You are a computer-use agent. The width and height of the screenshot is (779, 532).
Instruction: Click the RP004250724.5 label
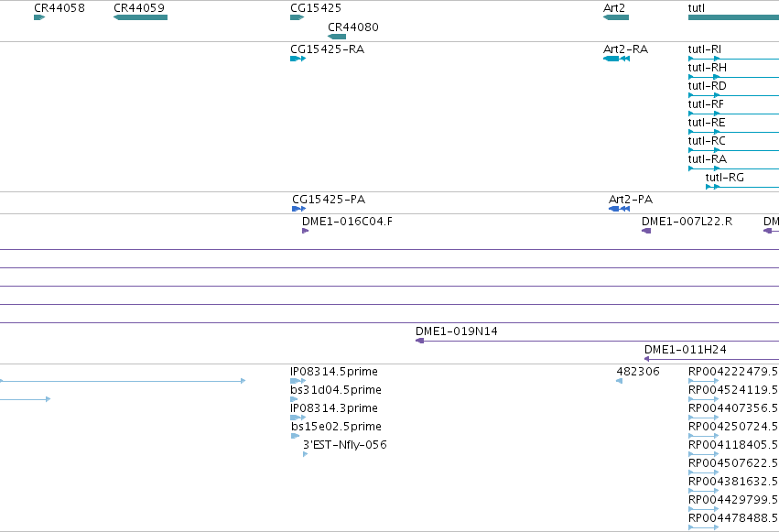tap(733, 427)
